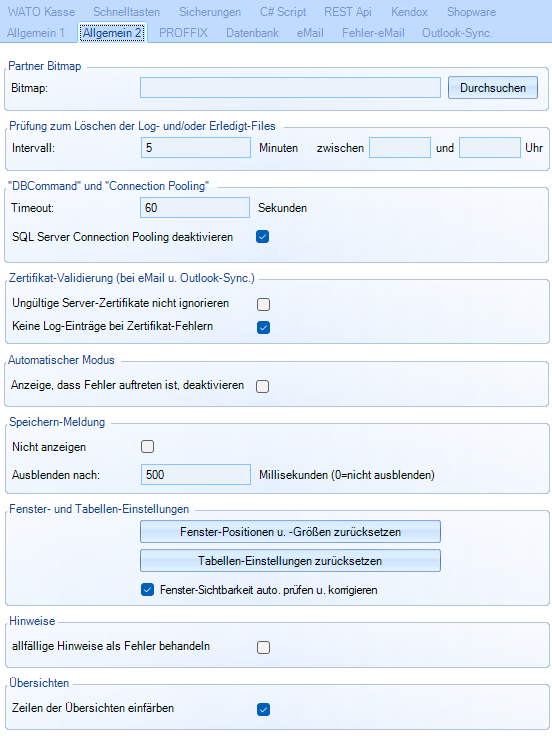Toggle Fenster-Sichtbarkeit auto. prüfen checkbox
The image size is (552, 736).
click(147, 590)
